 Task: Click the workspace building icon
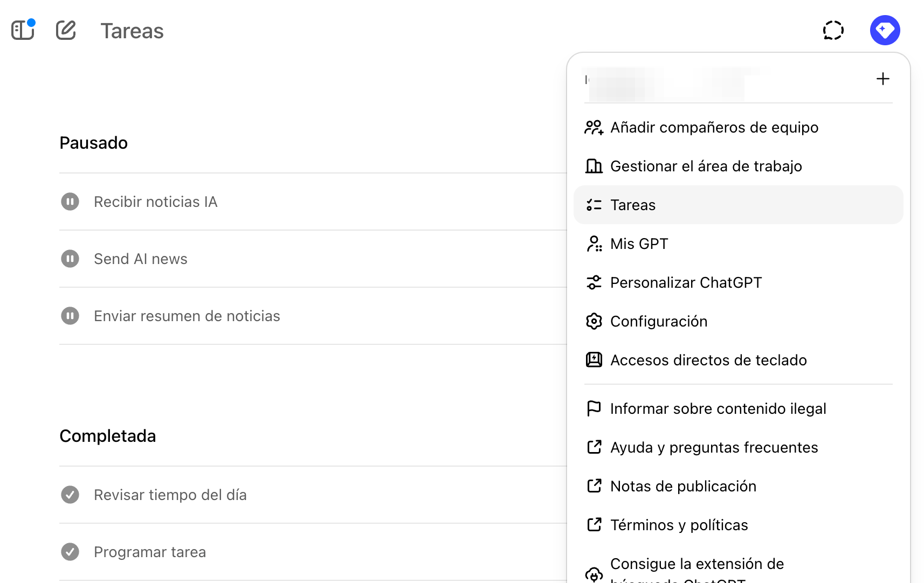(594, 166)
